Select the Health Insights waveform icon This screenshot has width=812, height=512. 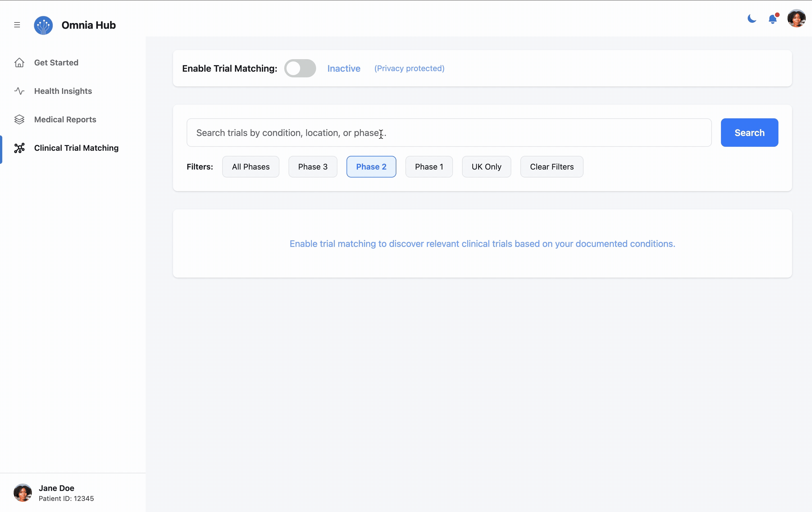20,91
